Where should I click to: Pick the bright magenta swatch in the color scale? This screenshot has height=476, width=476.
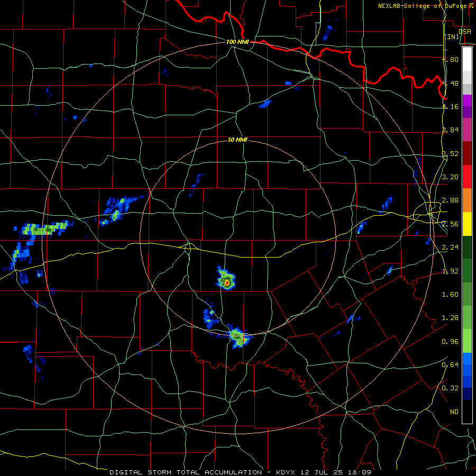[467, 100]
